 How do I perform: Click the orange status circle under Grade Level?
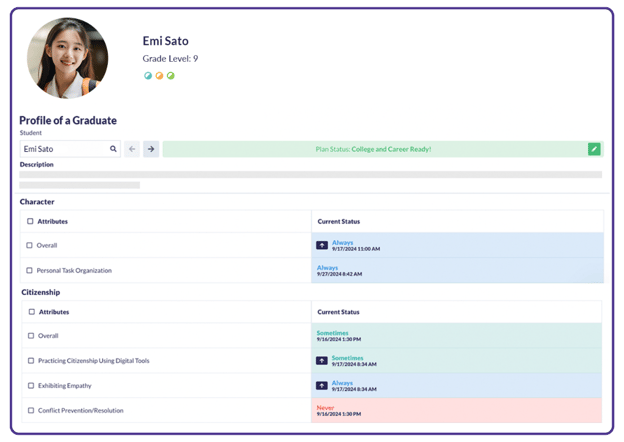(x=159, y=76)
